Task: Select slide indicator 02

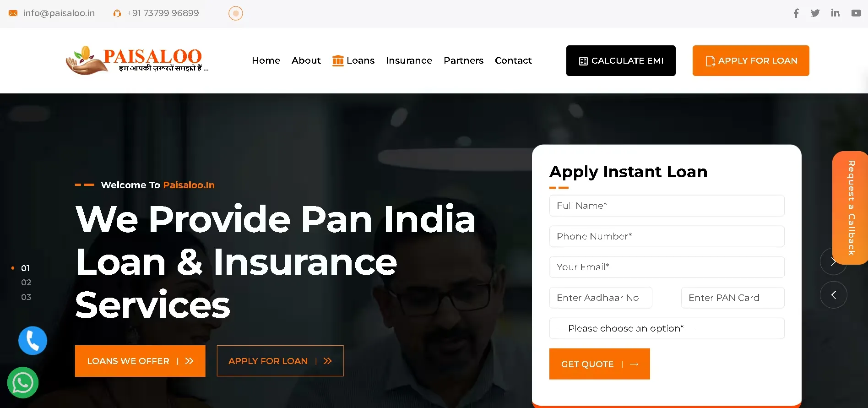Action: coord(26,283)
